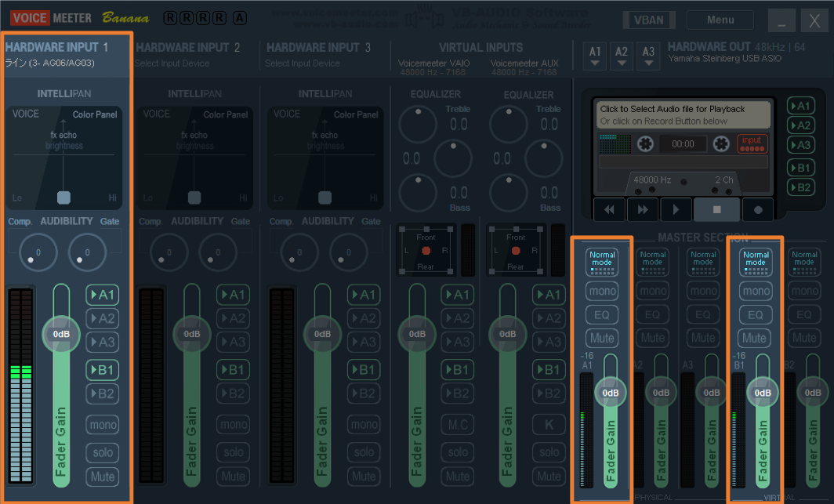Solo Hardware Input 1
Viewport: 834px width, 504px height.
click(103, 452)
